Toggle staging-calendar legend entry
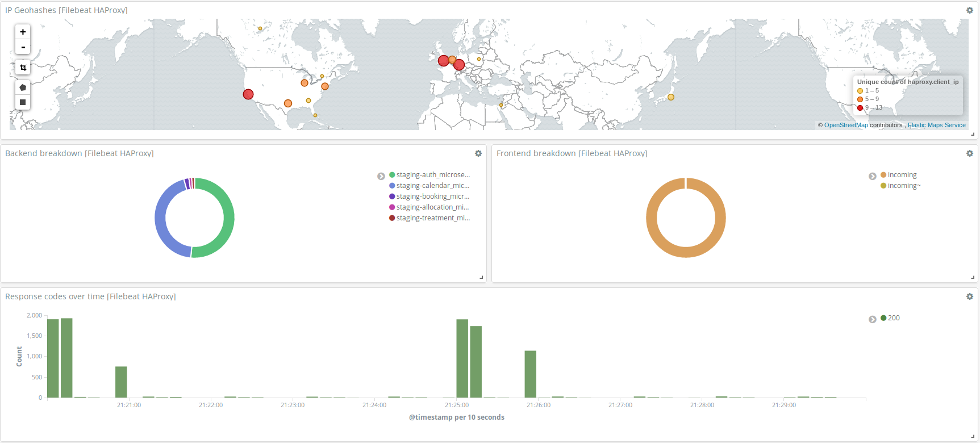Viewport: 980px width, 443px height. click(x=432, y=186)
